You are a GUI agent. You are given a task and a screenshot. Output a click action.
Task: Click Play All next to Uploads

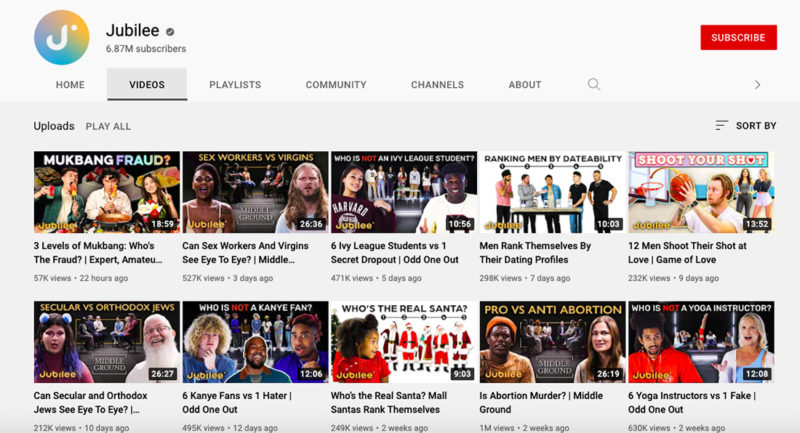(x=108, y=126)
